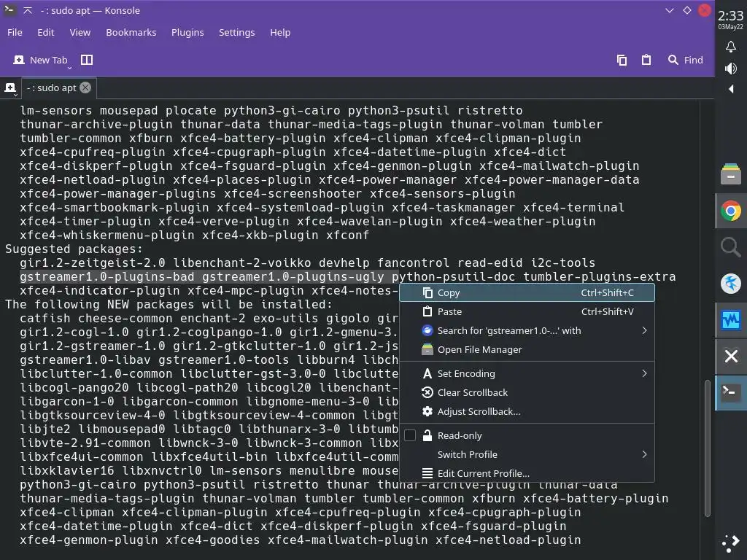
Task: Click the split view toolbar icon
Action: pyautogui.click(x=87, y=60)
